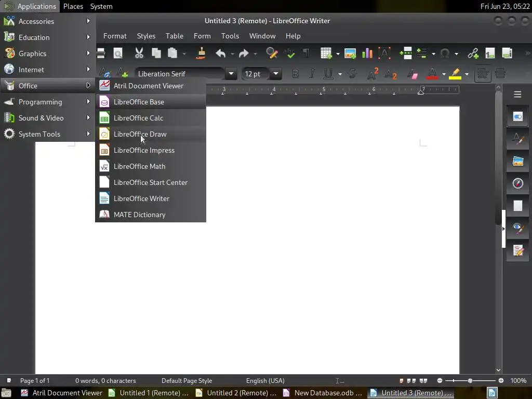Launch LibreOffice Draw from the Office submenu
The image size is (532, 399).
pyautogui.click(x=151, y=134)
